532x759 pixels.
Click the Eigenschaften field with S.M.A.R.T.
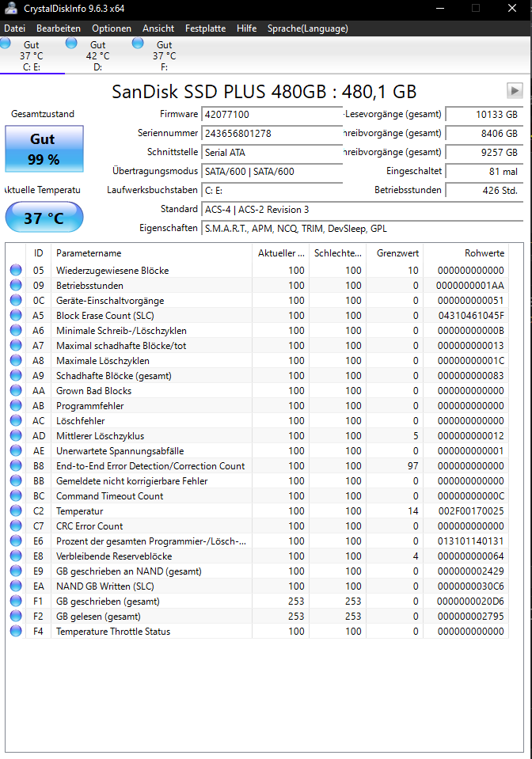pyautogui.click(x=362, y=229)
